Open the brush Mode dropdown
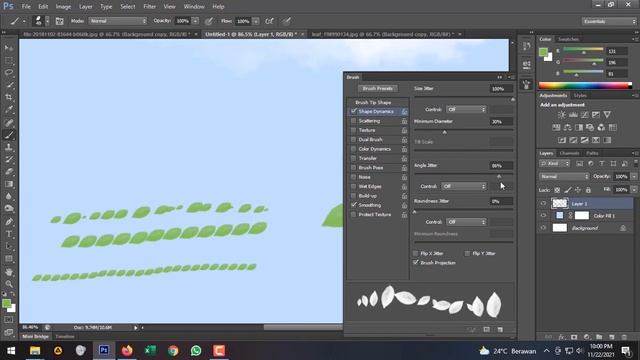 118,21
